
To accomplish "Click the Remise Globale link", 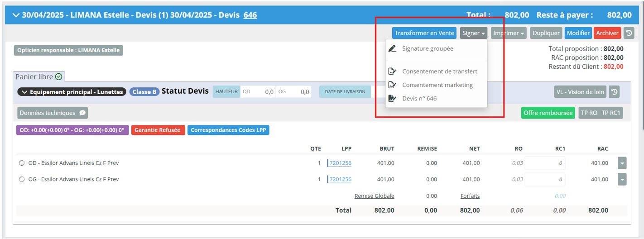I will (x=374, y=196).
